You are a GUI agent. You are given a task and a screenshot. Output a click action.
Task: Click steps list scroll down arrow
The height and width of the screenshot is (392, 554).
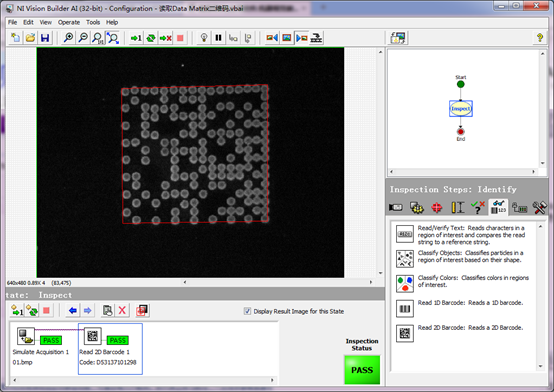[x=540, y=367]
